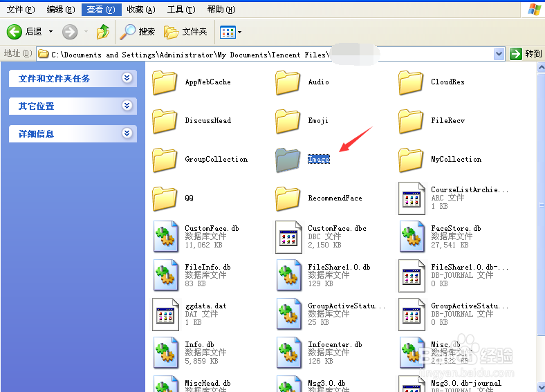
Task: Open Views dropdown arrow
Action: (239, 32)
